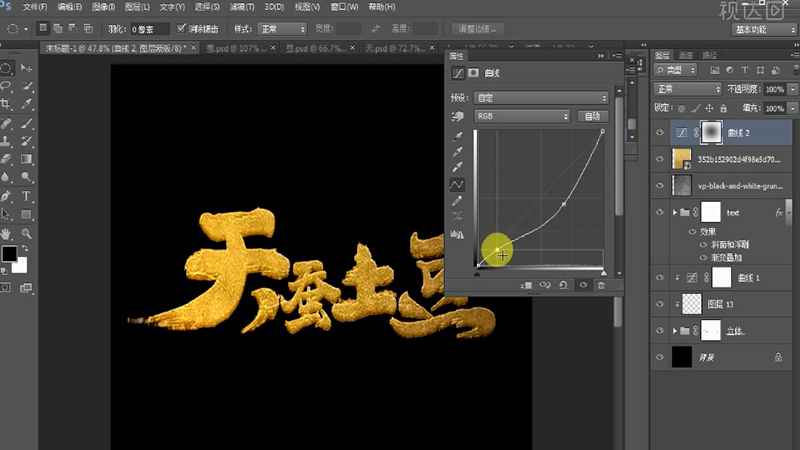This screenshot has height=450, width=800.
Task: Select the 曲线 2 layer mask thumbnail
Action: pos(711,133)
